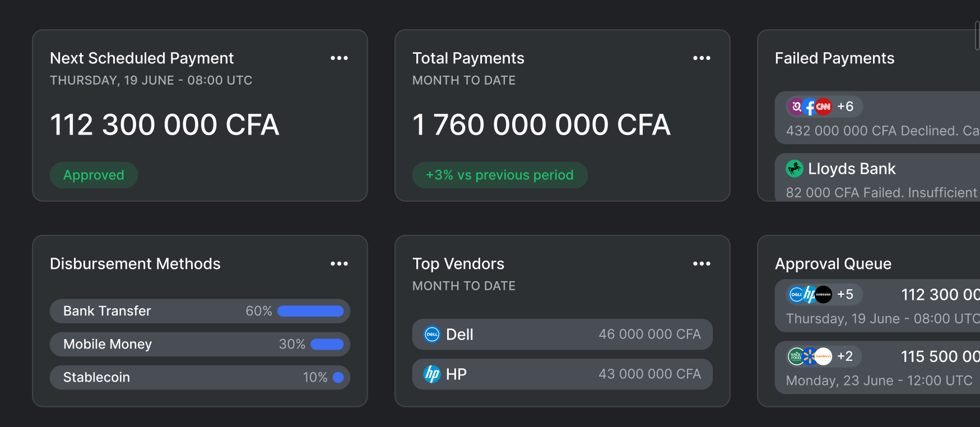
Task: Click the Dell logo icon in Top Vendors
Action: pyautogui.click(x=432, y=335)
